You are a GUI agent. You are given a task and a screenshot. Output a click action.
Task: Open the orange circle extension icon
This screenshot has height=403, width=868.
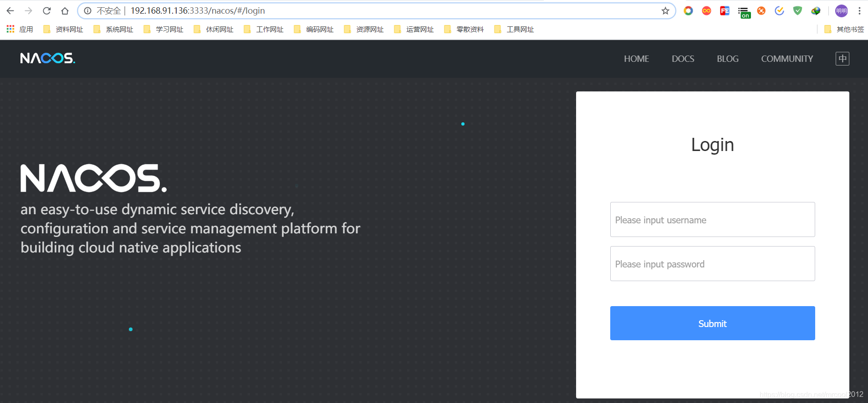pos(761,10)
